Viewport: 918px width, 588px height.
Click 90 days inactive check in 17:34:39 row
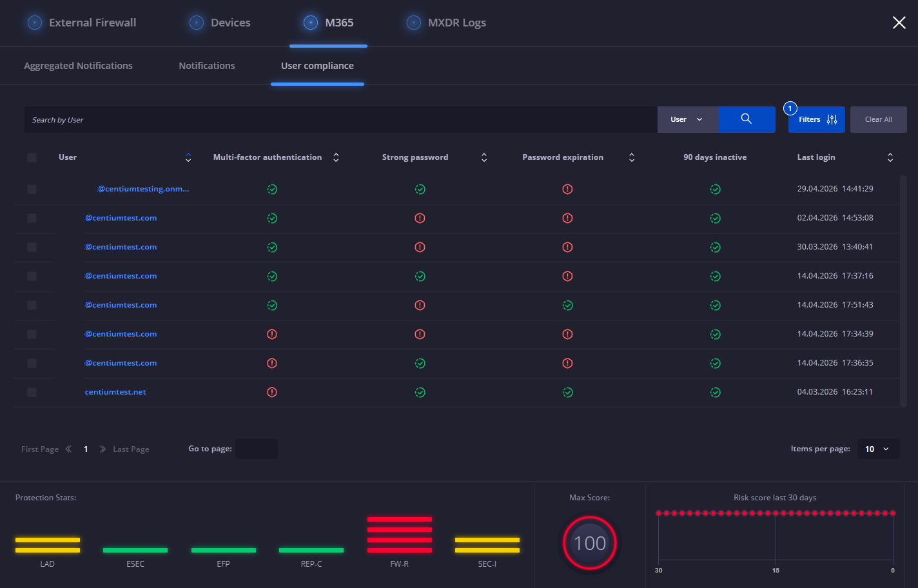715,334
